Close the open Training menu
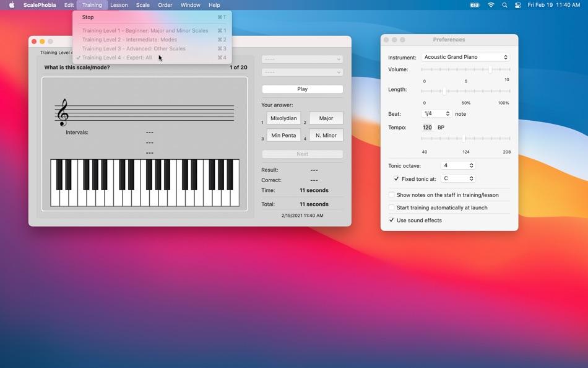Screen dimensions: 588x368 tap(92, 5)
